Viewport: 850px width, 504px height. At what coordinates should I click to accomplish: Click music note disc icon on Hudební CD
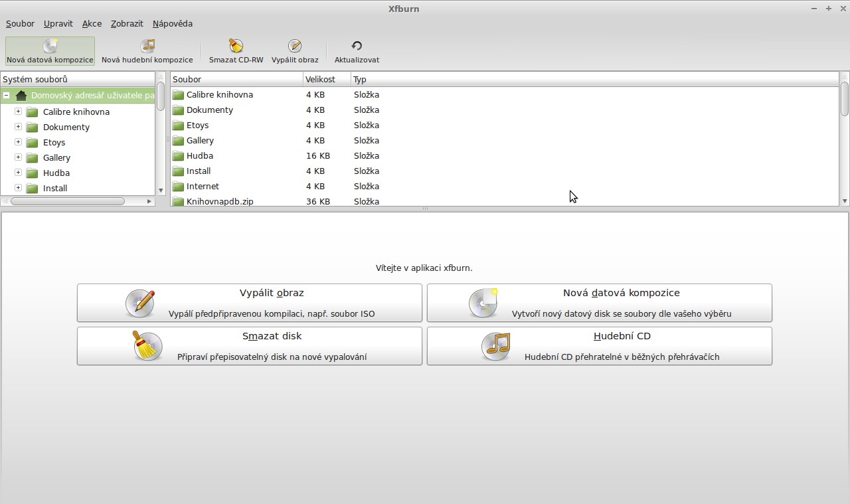tap(496, 346)
